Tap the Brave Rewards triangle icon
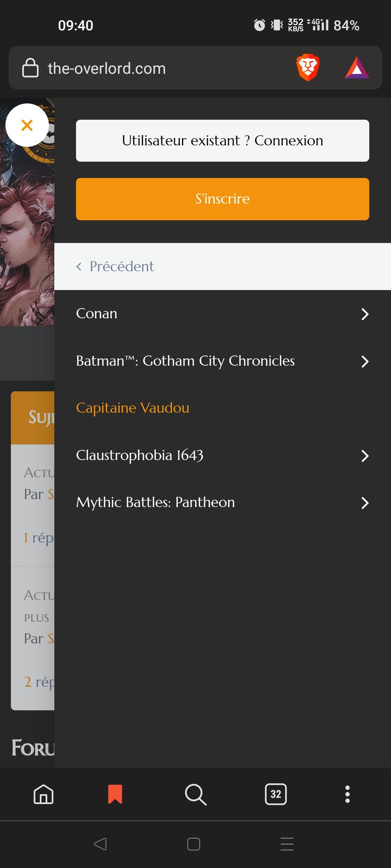Viewport: 391px width, 868px height. coord(357,68)
